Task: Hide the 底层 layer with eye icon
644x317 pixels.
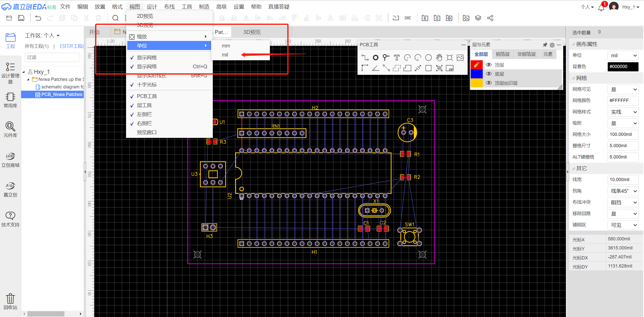Action: [x=489, y=74]
